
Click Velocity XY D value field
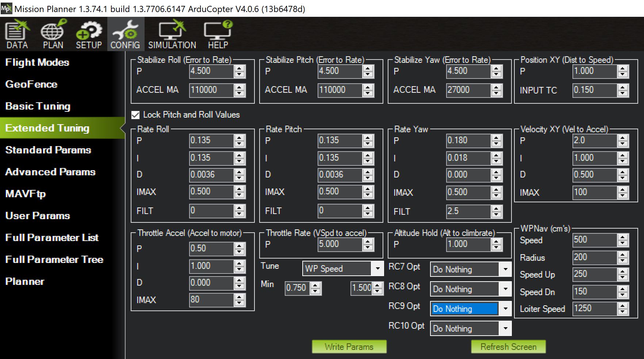pyautogui.click(x=595, y=175)
